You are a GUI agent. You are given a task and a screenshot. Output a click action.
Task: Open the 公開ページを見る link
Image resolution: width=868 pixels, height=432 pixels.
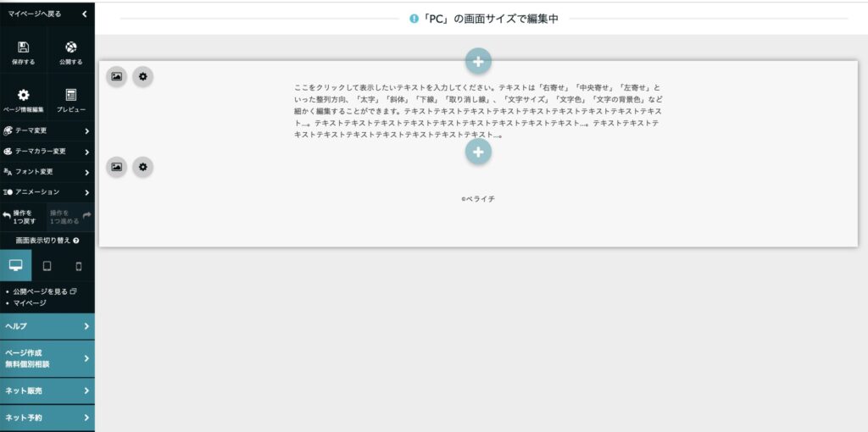point(45,291)
